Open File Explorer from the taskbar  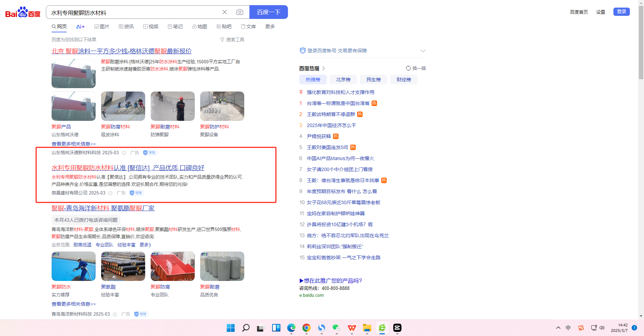click(367, 328)
